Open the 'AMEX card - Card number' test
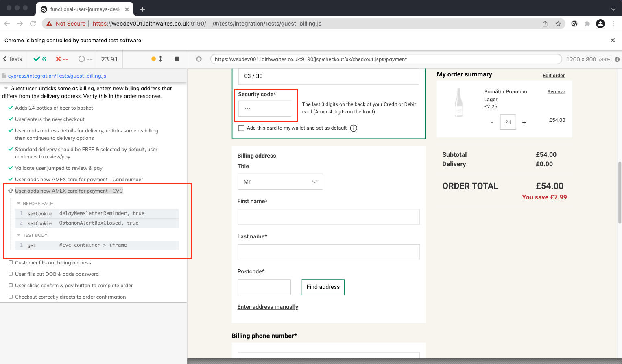Viewport: 622px width, 364px height. [79, 179]
